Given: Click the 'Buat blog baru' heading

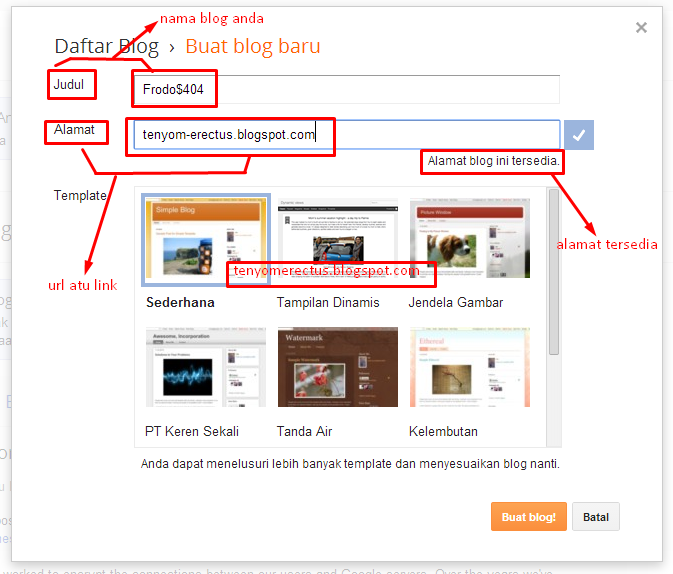Looking at the screenshot, I should pyautogui.click(x=253, y=46).
